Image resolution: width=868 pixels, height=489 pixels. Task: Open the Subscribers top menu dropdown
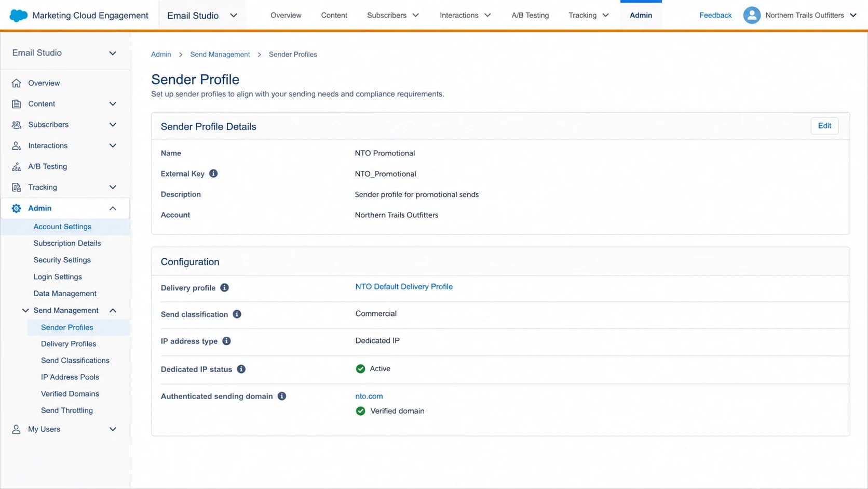click(416, 16)
